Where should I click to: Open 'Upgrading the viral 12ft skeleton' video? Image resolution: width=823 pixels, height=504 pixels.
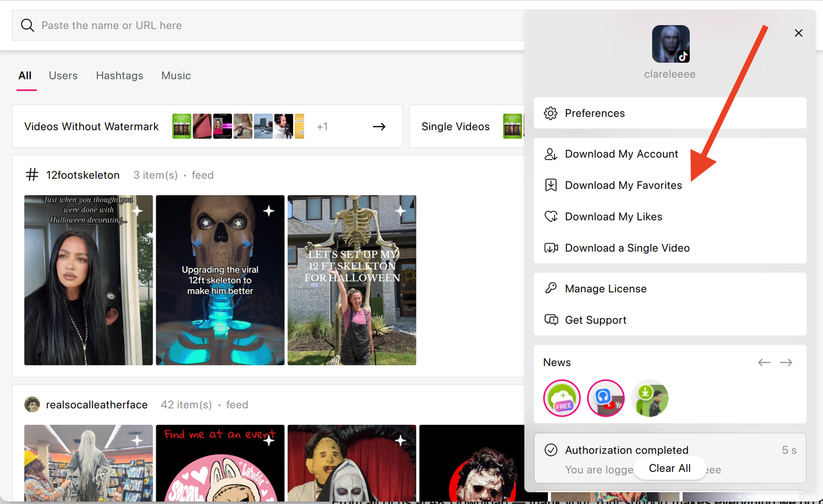pos(220,280)
